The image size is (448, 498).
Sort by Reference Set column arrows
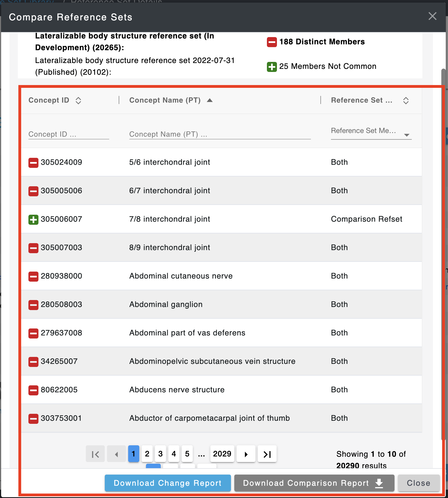(x=406, y=100)
